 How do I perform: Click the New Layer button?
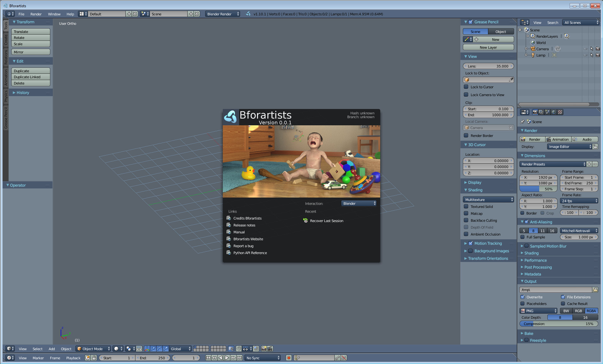tap(488, 47)
